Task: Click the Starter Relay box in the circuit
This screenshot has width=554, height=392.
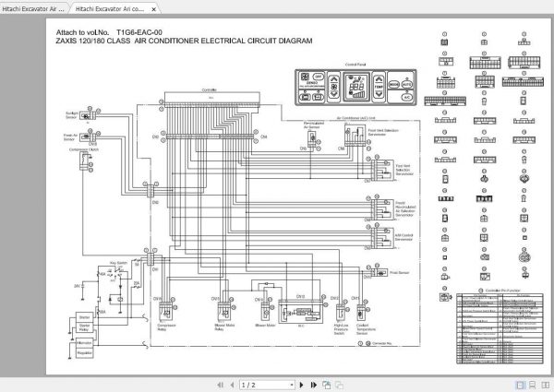Action: [x=84, y=327]
